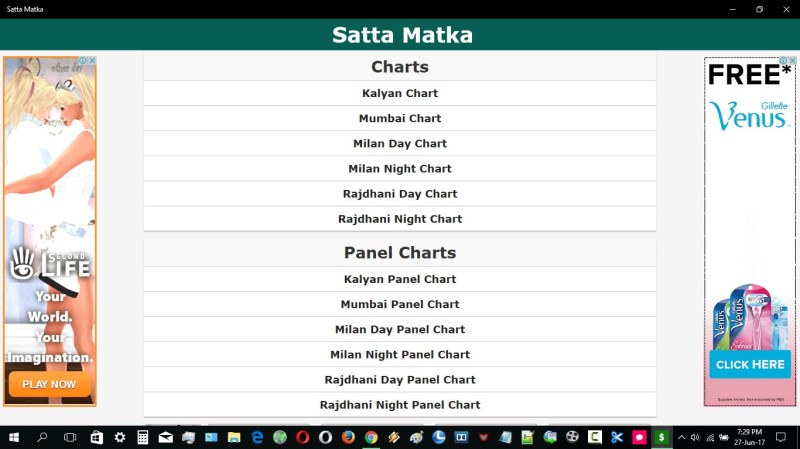Open Calculator from the taskbar
Image resolution: width=800 pixels, height=449 pixels.
pos(143,437)
